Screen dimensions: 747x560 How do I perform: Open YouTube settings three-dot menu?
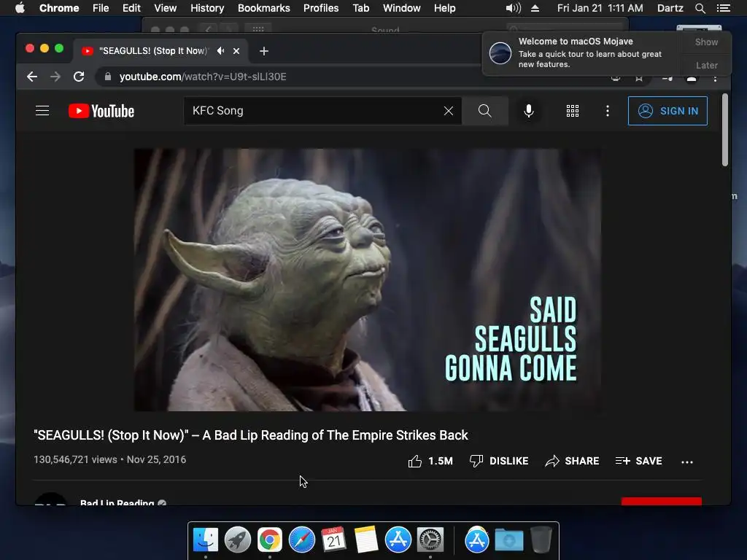point(607,111)
